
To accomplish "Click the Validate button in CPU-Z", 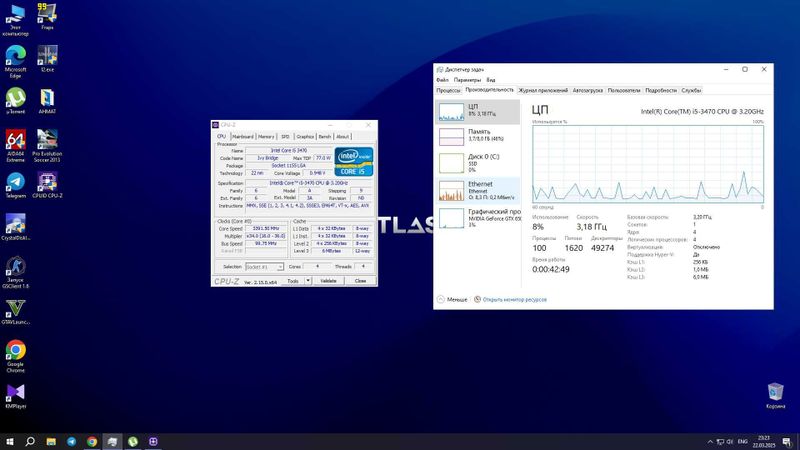I will pos(328,281).
